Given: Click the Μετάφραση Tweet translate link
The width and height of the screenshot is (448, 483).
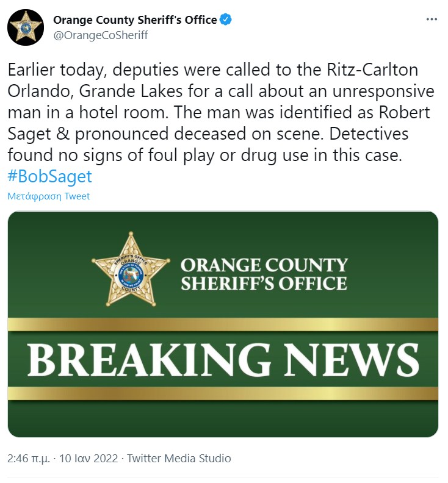Looking at the screenshot, I should click(x=49, y=196).
